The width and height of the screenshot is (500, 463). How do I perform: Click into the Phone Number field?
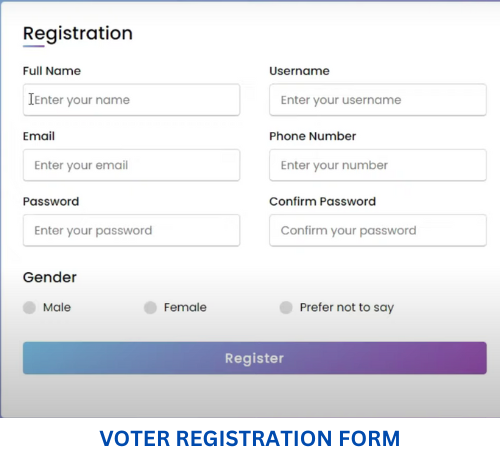point(378,165)
